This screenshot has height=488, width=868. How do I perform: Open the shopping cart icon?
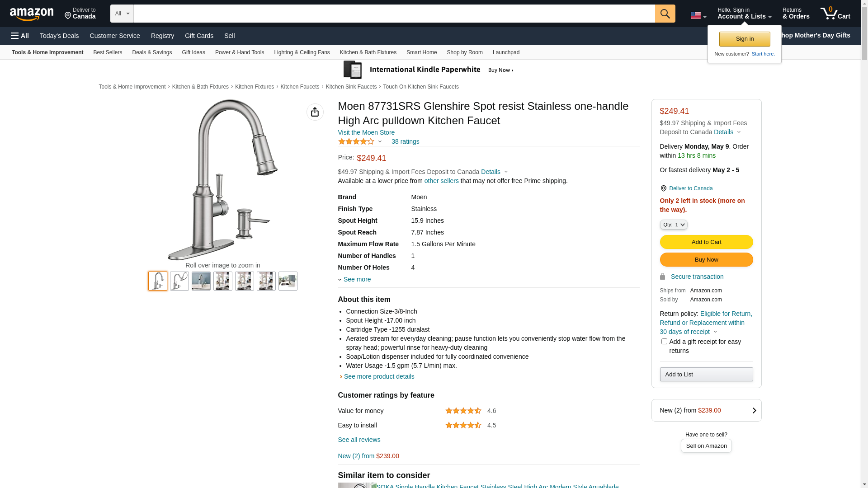point(835,14)
